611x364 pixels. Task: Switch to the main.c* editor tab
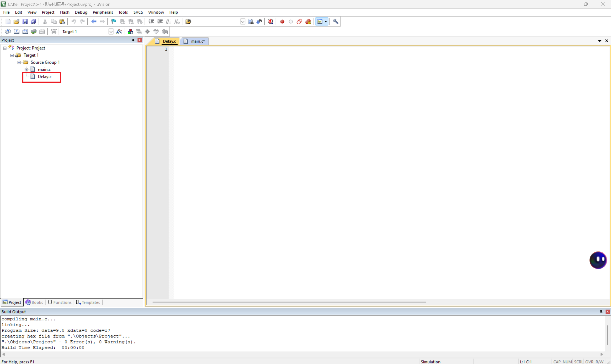pos(197,41)
